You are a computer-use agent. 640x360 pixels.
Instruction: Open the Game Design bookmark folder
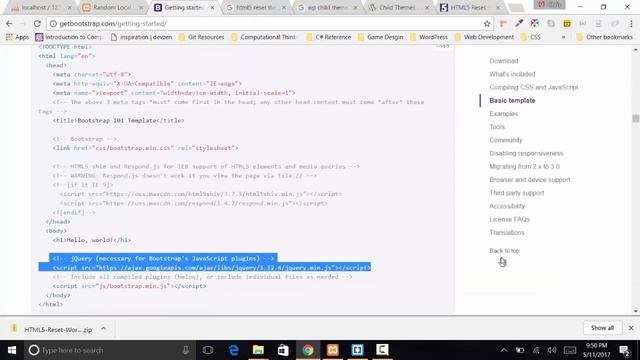tap(380, 37)
